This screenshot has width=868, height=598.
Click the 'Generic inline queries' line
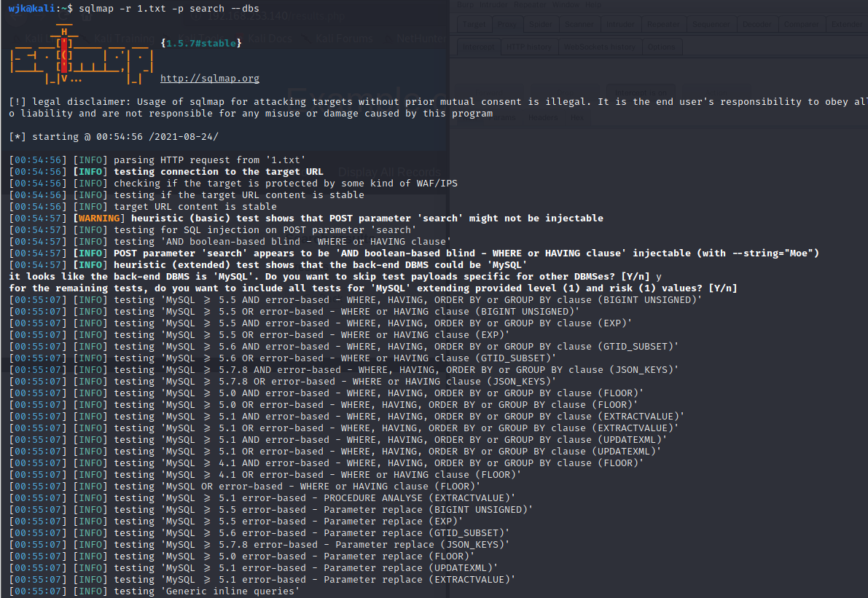pyautogui.click(x=155, y=591)
